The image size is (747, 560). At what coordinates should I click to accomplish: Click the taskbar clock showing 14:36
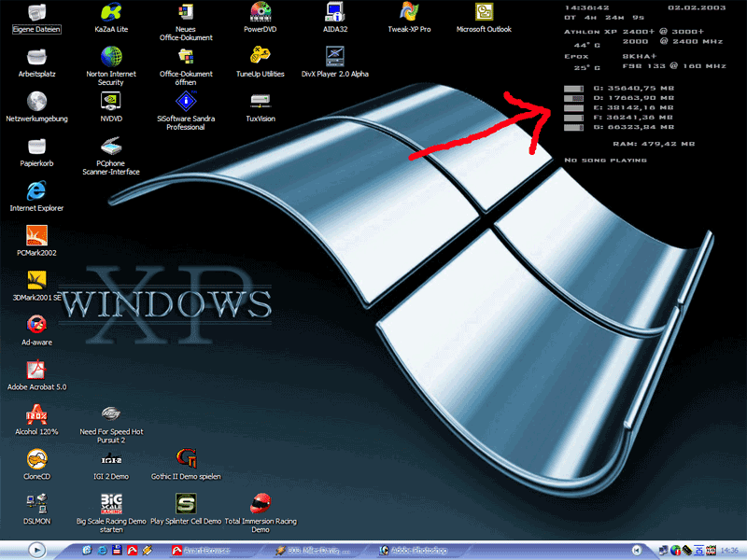tap(729, 551)
